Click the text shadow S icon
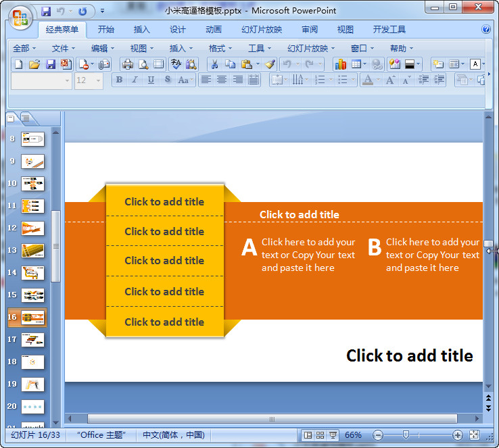 point(168,80)
